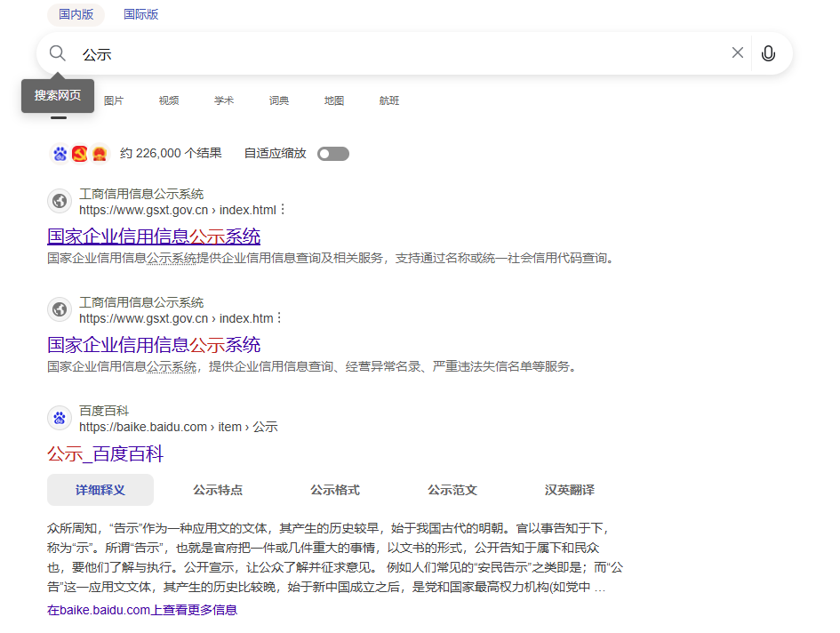Click the 百度百科 site name
This screenshot has height=633, width=840.
(104, 411)
